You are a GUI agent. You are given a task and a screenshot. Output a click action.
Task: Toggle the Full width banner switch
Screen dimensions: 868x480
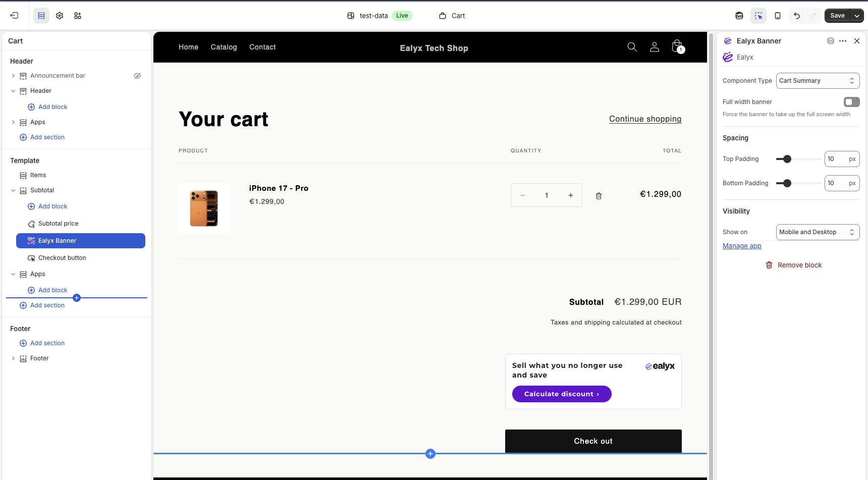click(851, 102)
